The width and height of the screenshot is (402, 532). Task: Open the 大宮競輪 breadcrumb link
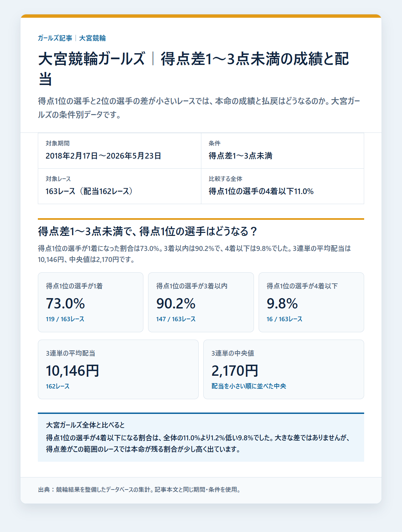(92, 38)
